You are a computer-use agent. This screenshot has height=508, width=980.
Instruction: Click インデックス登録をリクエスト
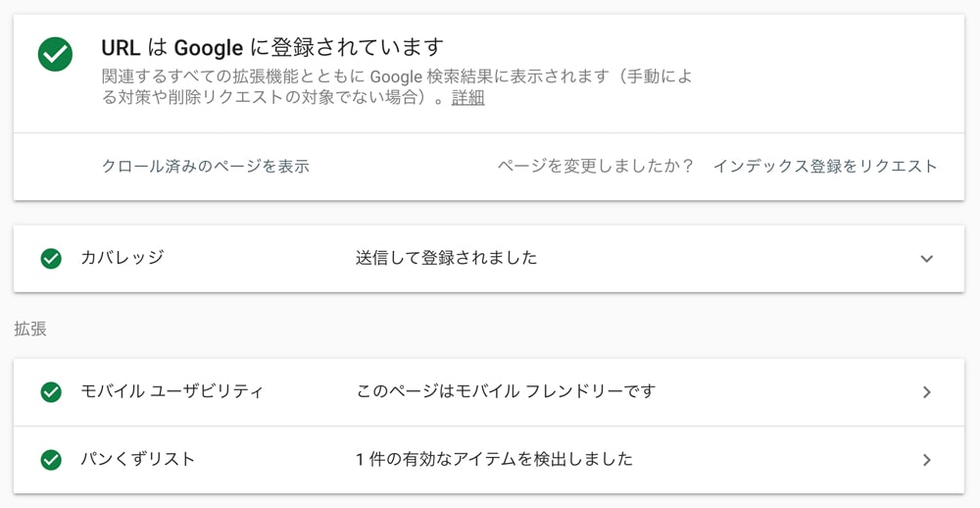(x=825, y=166)
